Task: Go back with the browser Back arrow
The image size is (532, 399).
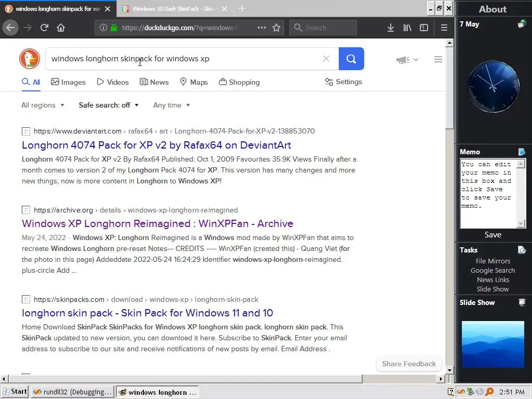Action: (x=10, y=28)
